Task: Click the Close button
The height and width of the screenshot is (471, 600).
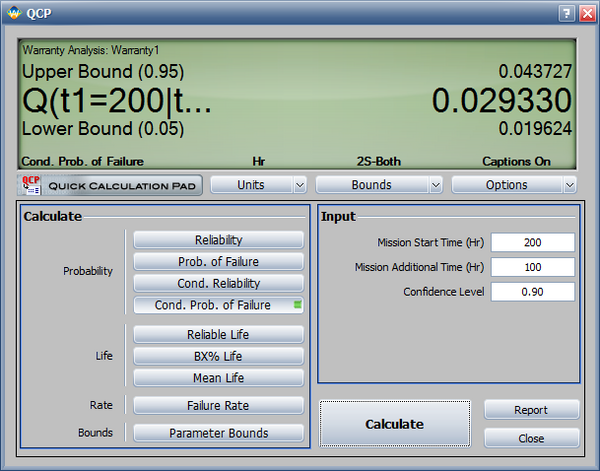Action: click(532, 438)
